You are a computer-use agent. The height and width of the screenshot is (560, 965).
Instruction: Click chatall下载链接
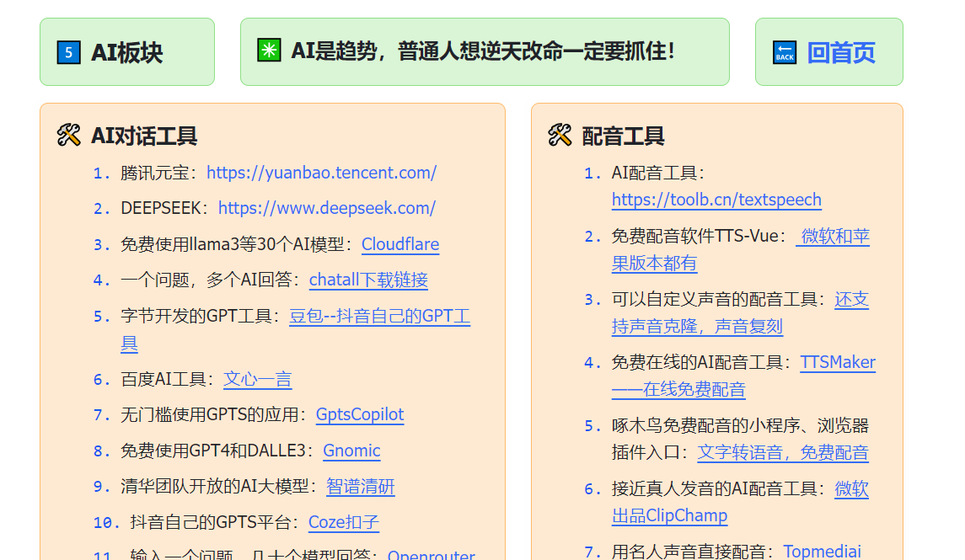click(x=368, y=280)
